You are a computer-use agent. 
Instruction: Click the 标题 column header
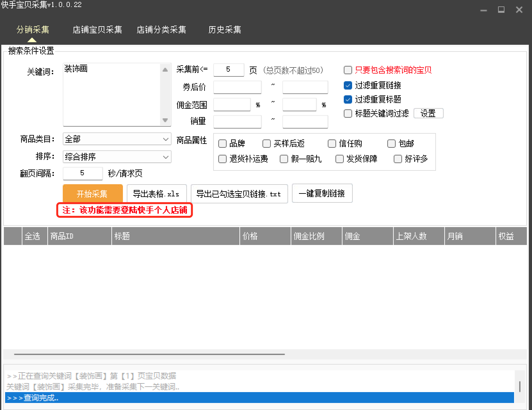(175, 236)
